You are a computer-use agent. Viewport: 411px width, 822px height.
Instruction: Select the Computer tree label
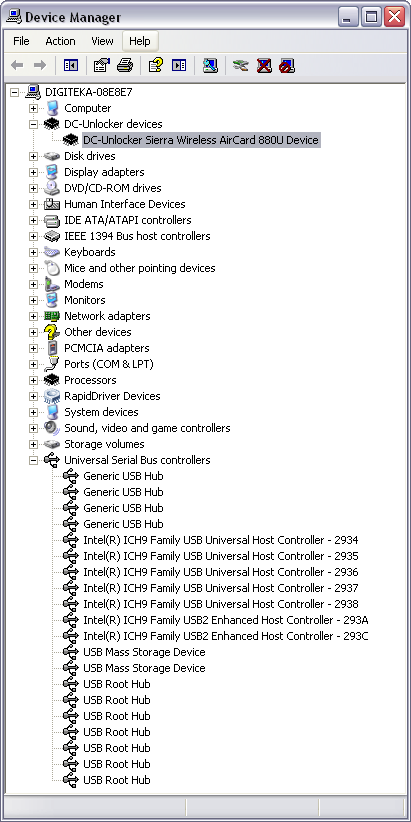[x=88, y=109]
